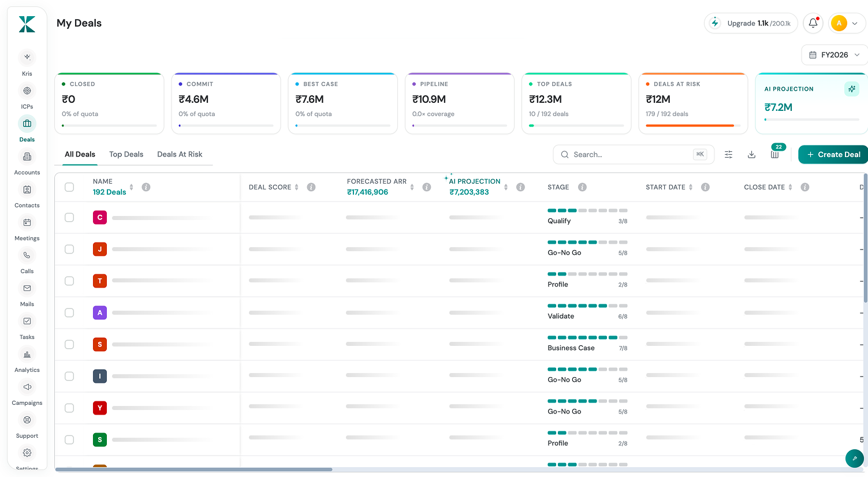
Task: Show info for AI Projection column
Action: [520, 187]
